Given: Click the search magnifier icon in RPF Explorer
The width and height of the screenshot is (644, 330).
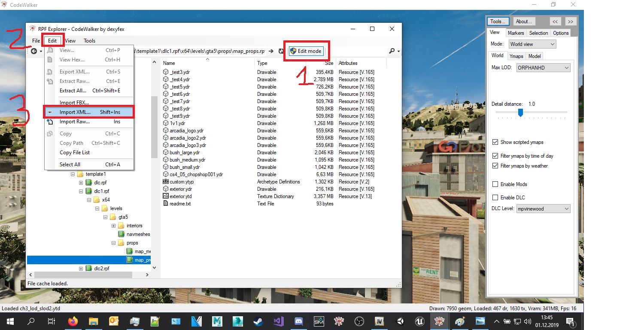Looking at the screenshot, I should pyautogui.click(x=392, y=51).
